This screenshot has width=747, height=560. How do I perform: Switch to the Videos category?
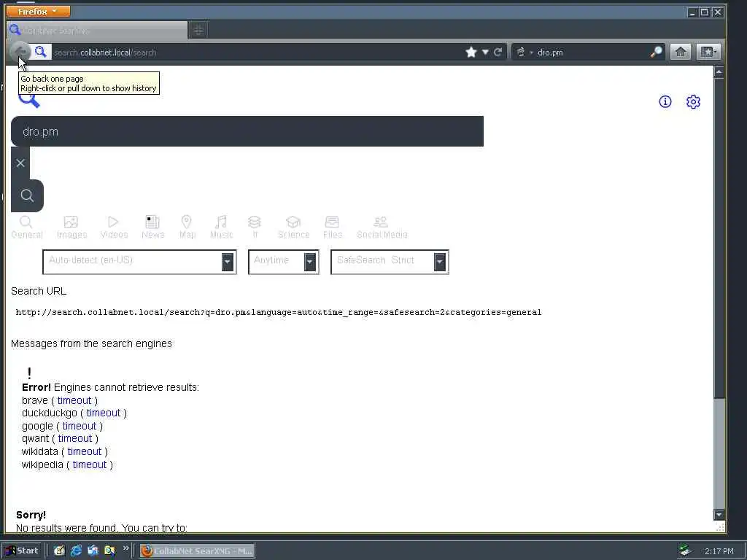click(114, 227)
